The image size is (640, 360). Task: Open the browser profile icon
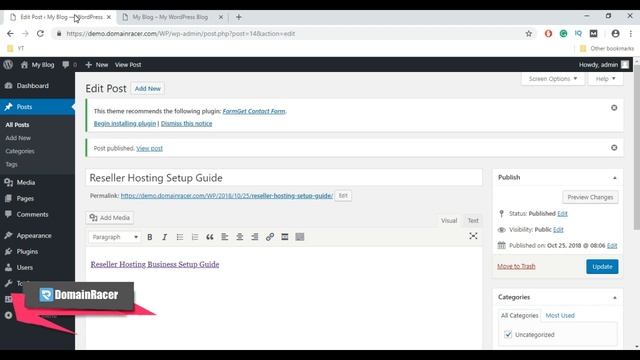[615, 33]
